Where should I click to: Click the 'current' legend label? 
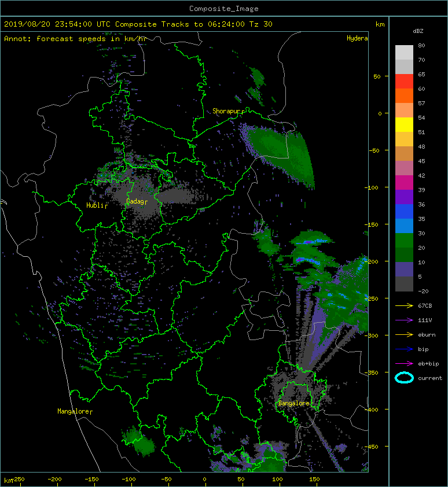[430, 378]
